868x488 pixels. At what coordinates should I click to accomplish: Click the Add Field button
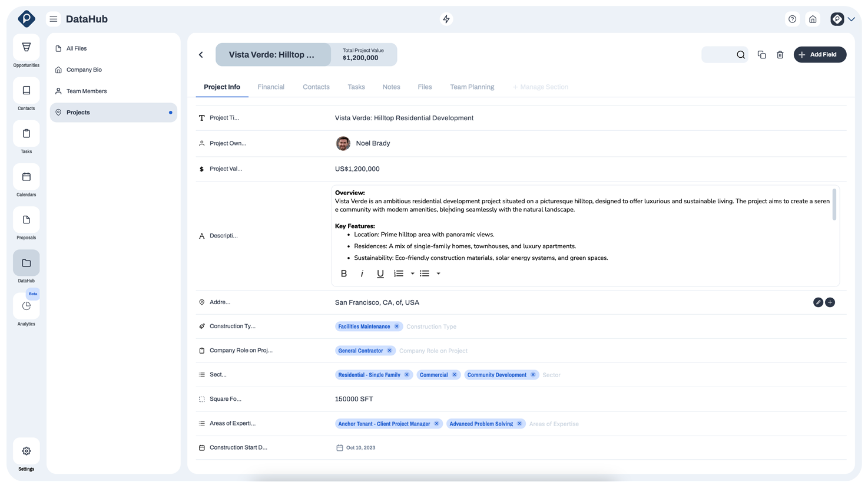pos(820,55)
